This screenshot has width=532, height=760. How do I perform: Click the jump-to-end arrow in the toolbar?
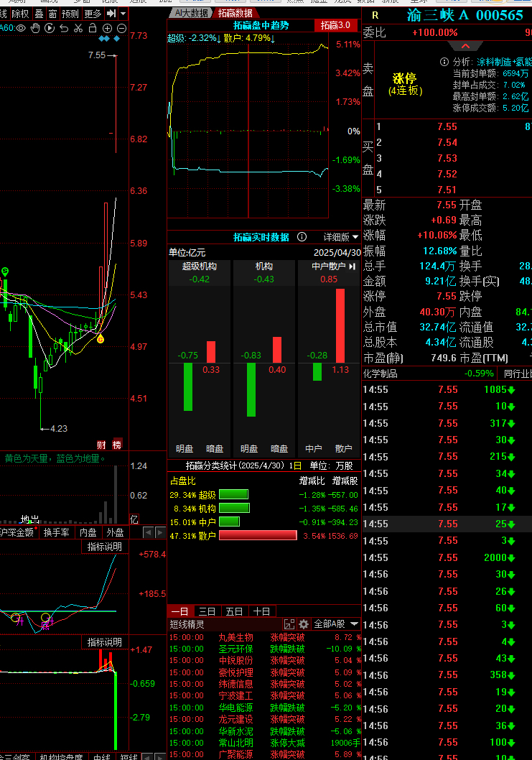point(111,13)
